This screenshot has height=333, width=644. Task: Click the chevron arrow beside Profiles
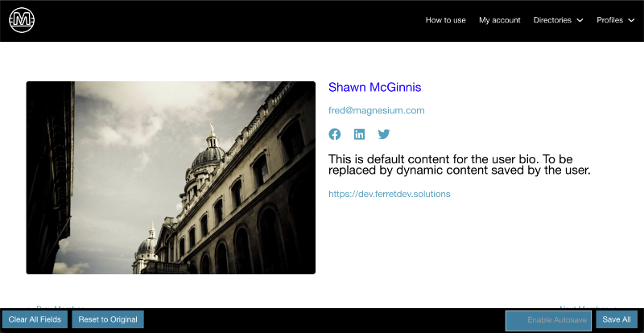coord(631,21)
